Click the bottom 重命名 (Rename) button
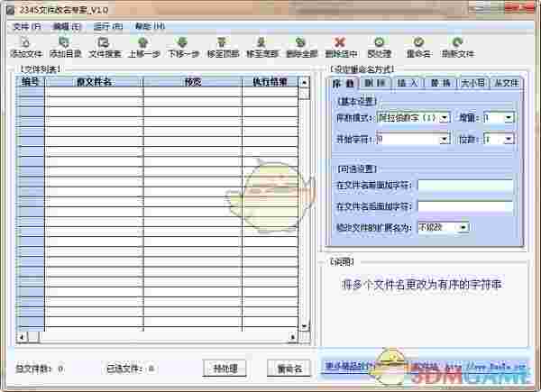Screen dimensions: 541x392 (x=289, y=369)
